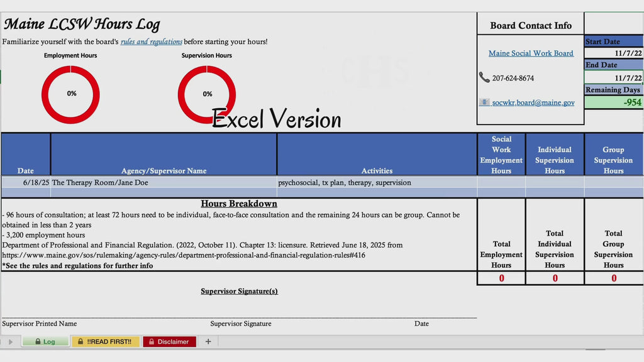Select the psychosocial, tx plan activities cell

pos(377,183)
